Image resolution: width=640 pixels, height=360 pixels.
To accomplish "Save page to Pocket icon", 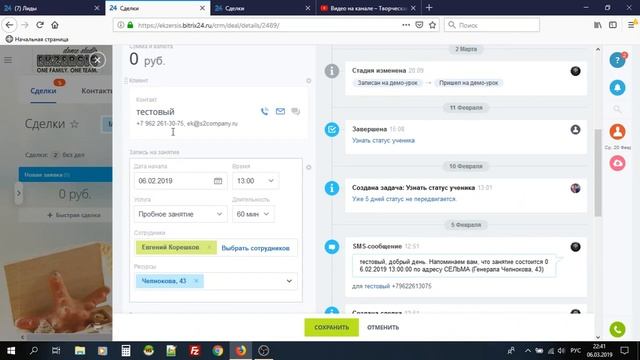I will pyautogui.click(x=419, y=25).
